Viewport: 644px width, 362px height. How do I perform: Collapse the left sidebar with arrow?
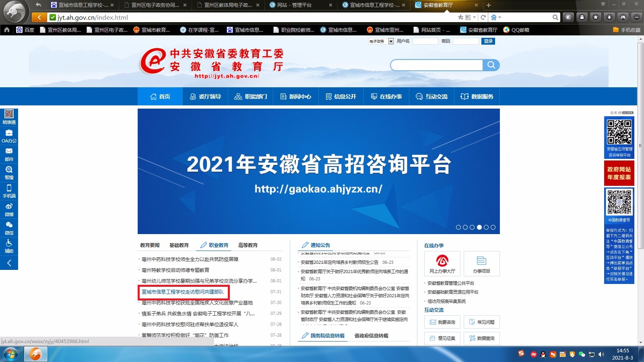point(9,263)
